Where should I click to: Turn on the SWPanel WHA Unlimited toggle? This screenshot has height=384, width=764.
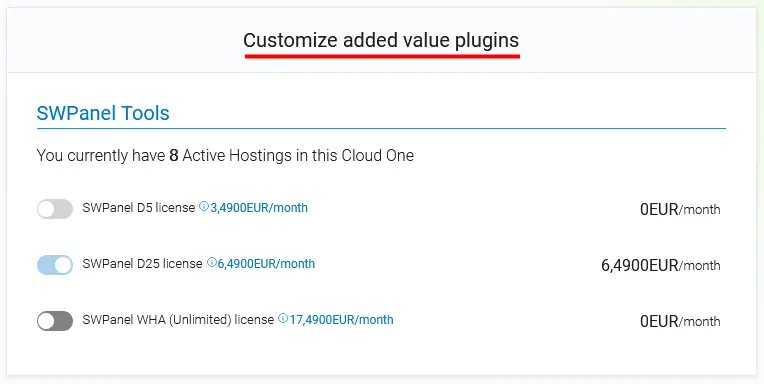55,321
